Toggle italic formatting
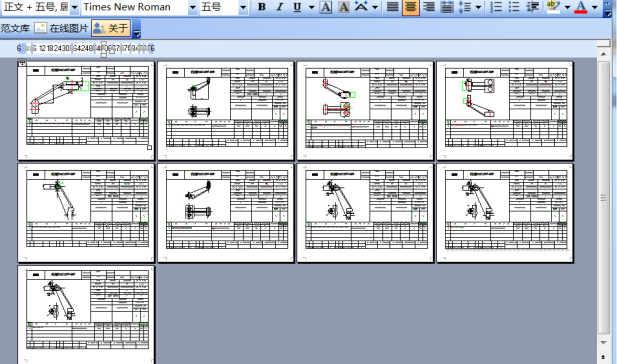 pos(279,7)
